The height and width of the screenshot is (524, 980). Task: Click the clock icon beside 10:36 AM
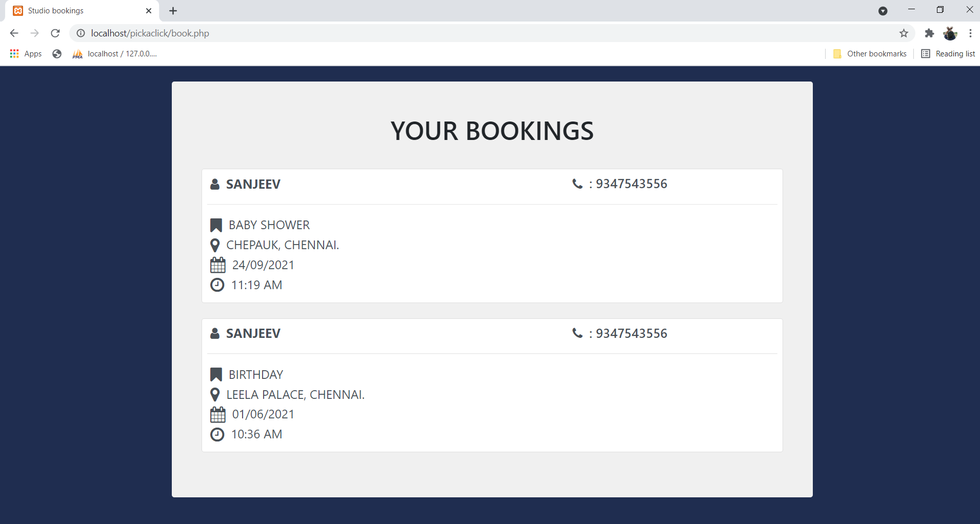point(217,434)
